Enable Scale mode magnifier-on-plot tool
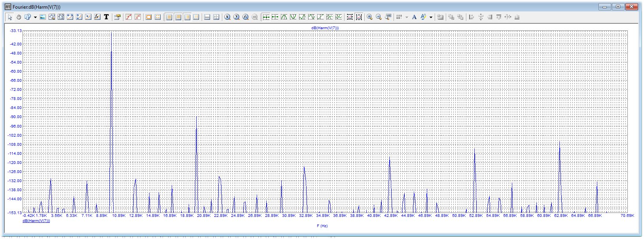The width and height of the screenshot is (644, 239). [52, 17]
